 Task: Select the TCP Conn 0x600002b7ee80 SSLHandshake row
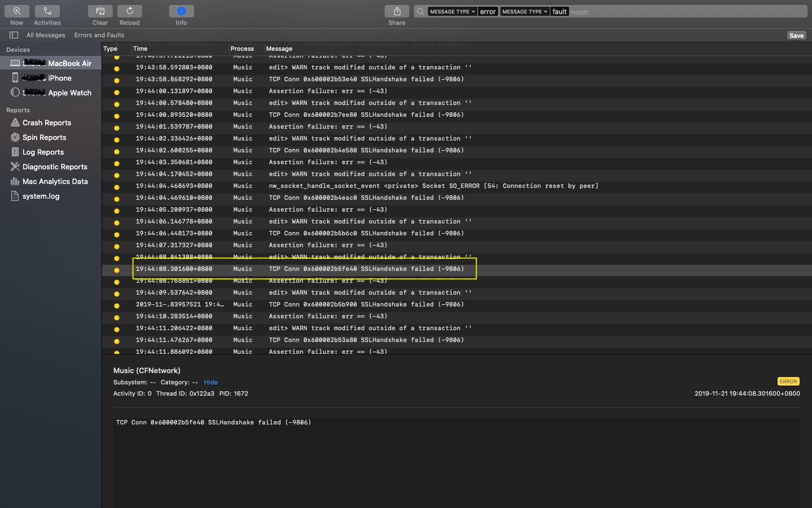coord(457,115)
